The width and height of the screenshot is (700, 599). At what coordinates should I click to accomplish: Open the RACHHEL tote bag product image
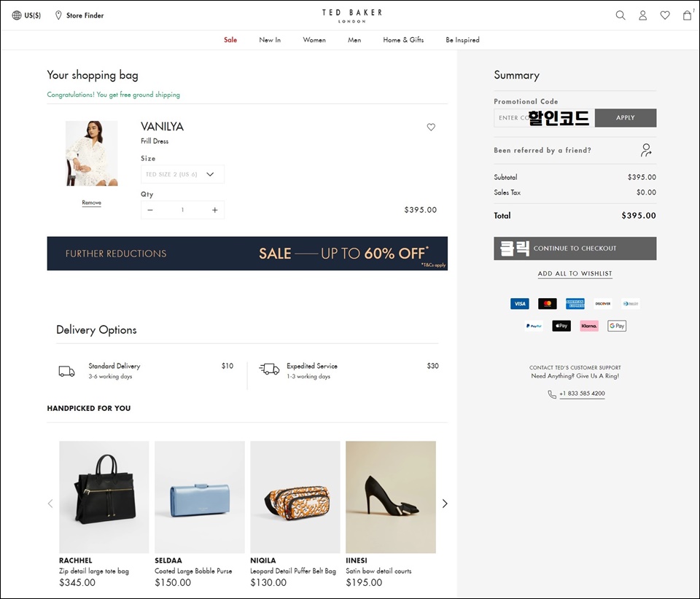104,497
